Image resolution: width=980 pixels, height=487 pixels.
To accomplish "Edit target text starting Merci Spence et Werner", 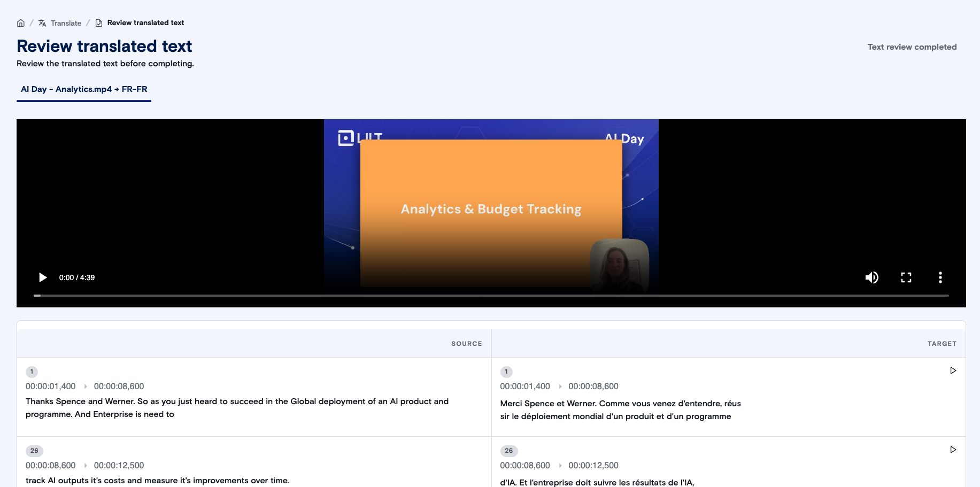I will pyautogui.click(x=621, y=410).
